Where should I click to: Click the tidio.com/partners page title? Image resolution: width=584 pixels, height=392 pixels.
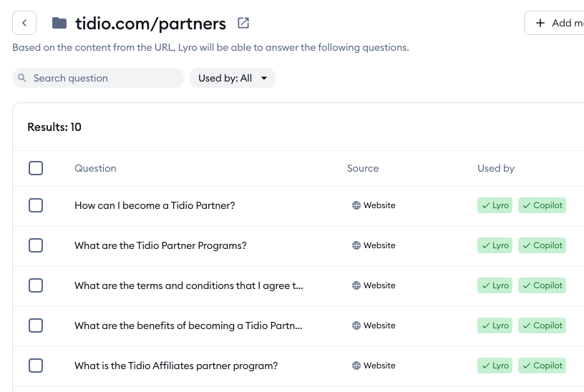[x=150, y=24]
